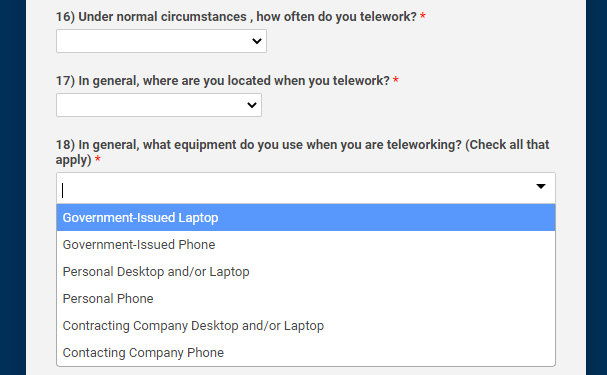Screen dimensions: 607x375
Task: Pick Contacting Company Phone option
Action: tap(306, 353)
